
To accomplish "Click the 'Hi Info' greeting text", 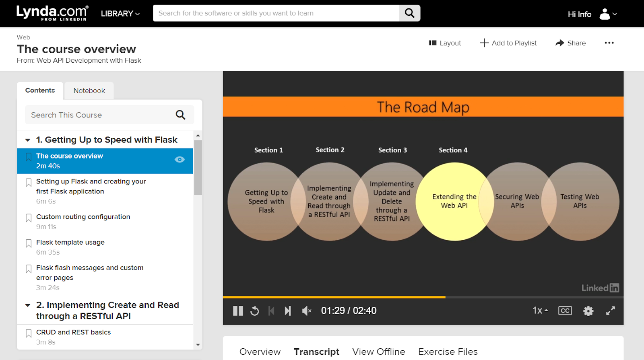I will (580, 14).
